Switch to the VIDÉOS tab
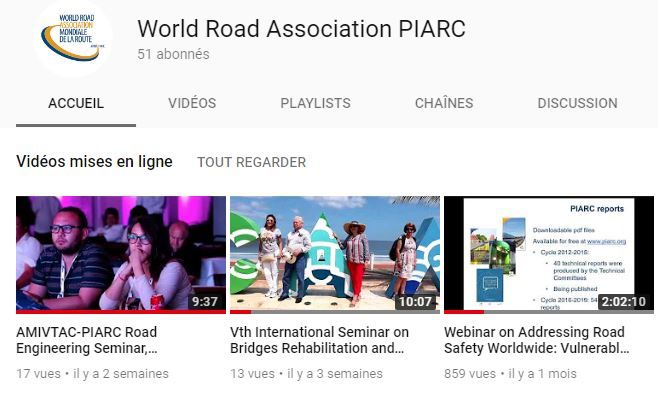The height and width of the screenshot is (397, 658). (192, 103)
